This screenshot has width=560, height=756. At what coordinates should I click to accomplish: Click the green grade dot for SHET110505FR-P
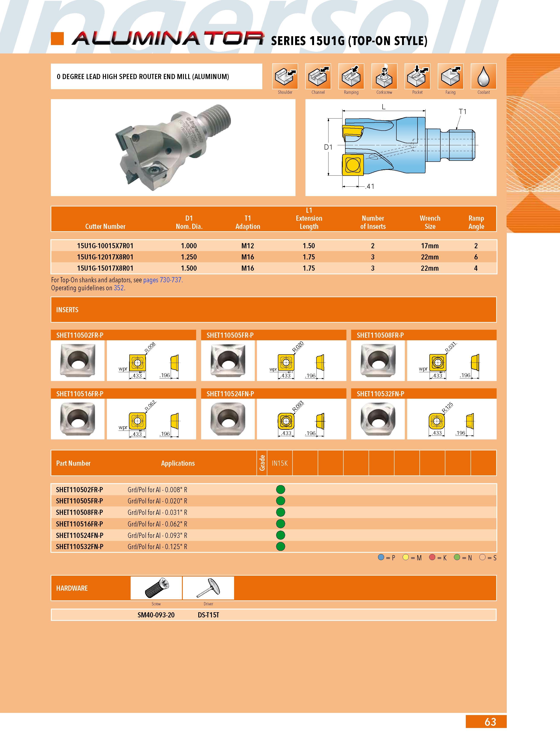click(280, 501)
